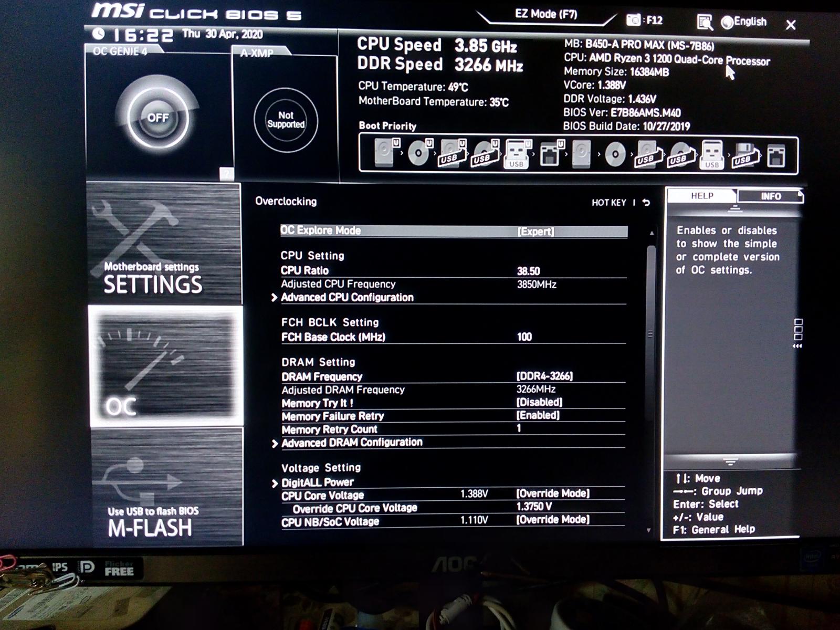Open the side panel handle with three squares
The width and height of the screenshot is (840, 630).
(798, 333)
